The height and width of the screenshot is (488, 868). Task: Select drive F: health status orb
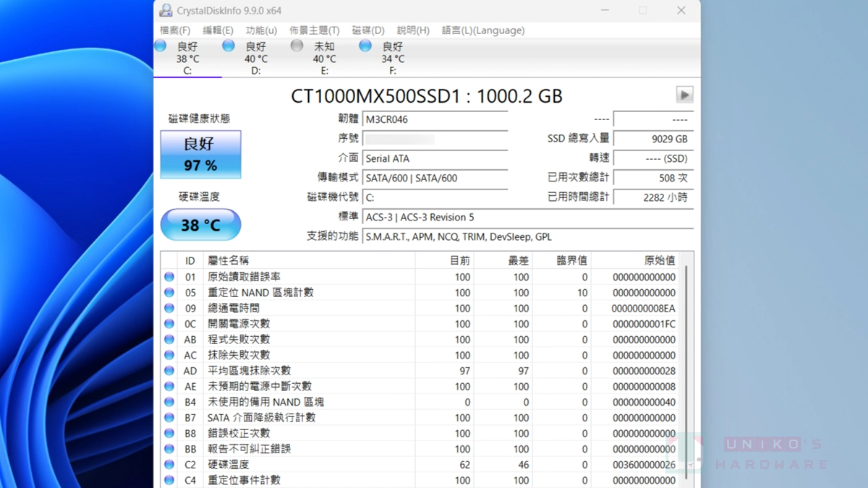(365, 46)
